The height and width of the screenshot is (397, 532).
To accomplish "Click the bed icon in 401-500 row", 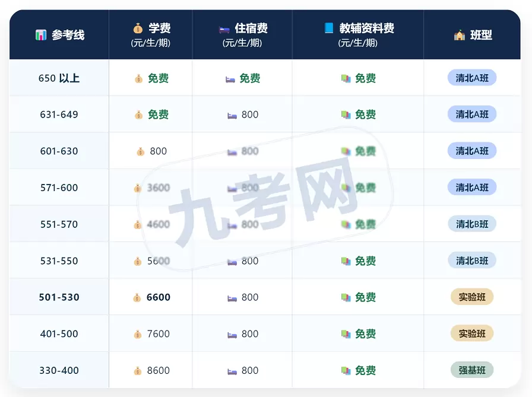I will pyautogui.click(x=232, y=335).
